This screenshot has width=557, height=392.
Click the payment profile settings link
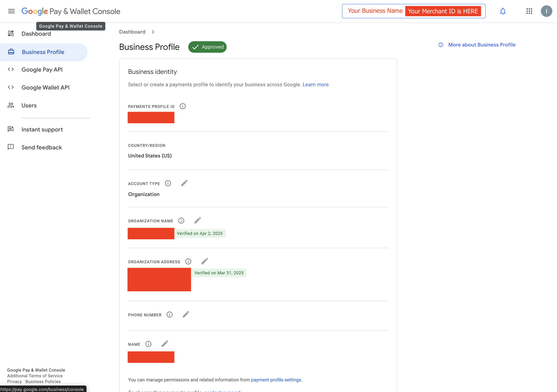276,380
